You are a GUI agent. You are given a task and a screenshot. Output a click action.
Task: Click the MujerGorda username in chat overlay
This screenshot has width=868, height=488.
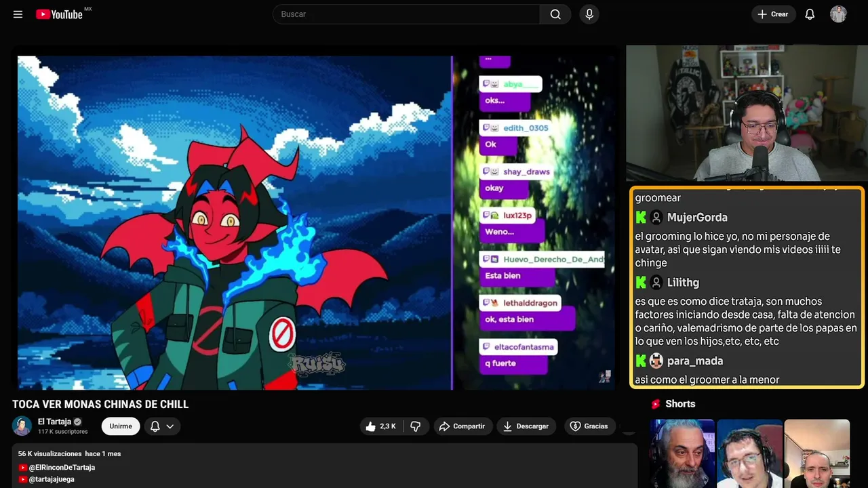tap(697, 218)
